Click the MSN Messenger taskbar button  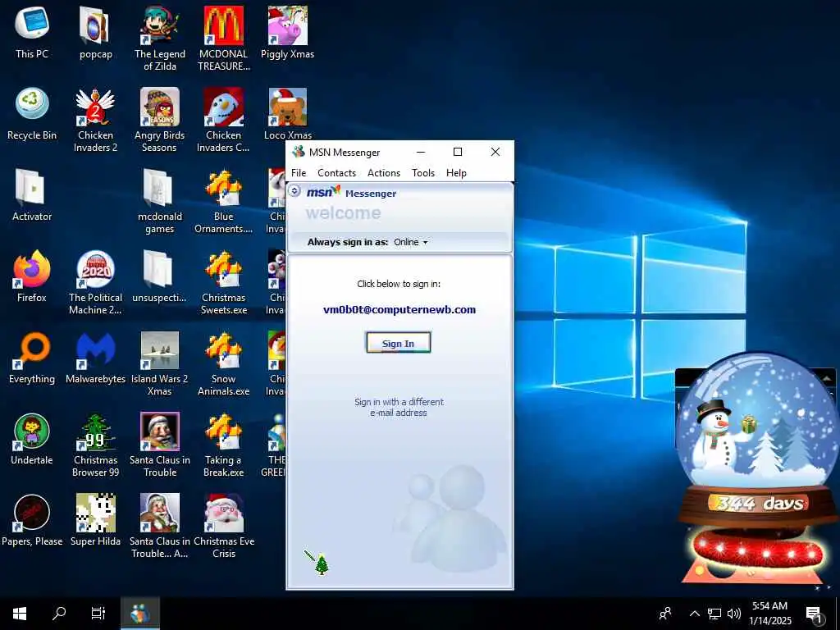point(139,614)
